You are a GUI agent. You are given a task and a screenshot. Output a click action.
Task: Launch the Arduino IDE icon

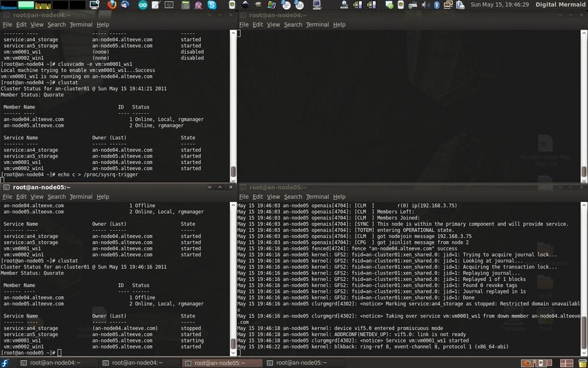(142, 5)
